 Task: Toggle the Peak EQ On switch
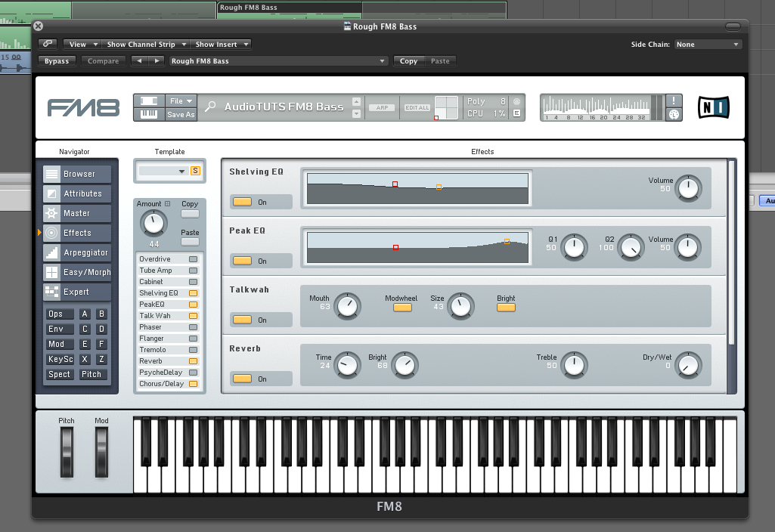(242, 260)
